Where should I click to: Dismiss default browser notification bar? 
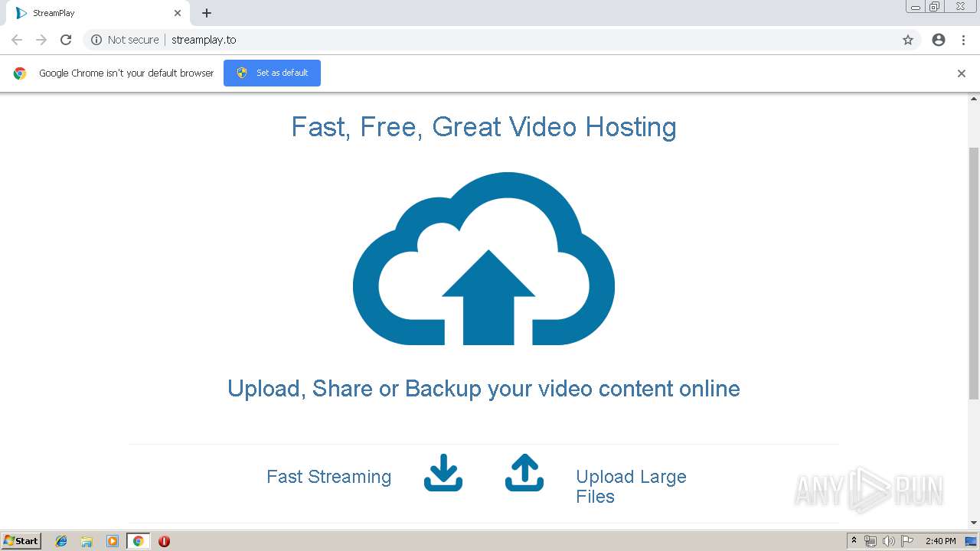pyautogui.click(x=962, y=73)
